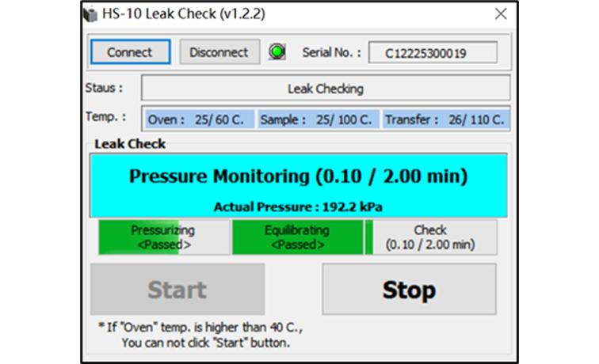This screenshot has height=364, width=599.
Task: Click the green connection status indicator
Action: coord(277,51)
